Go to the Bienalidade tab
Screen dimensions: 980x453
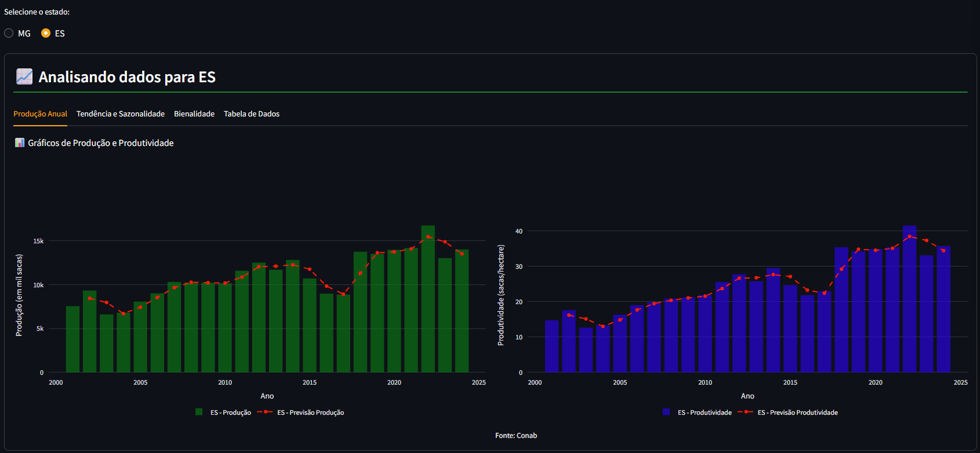tap(194, 114)
